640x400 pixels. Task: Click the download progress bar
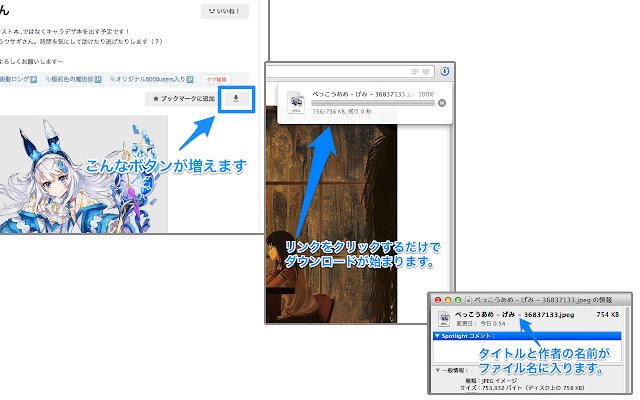pyautogui.click(x=373, y=103)
